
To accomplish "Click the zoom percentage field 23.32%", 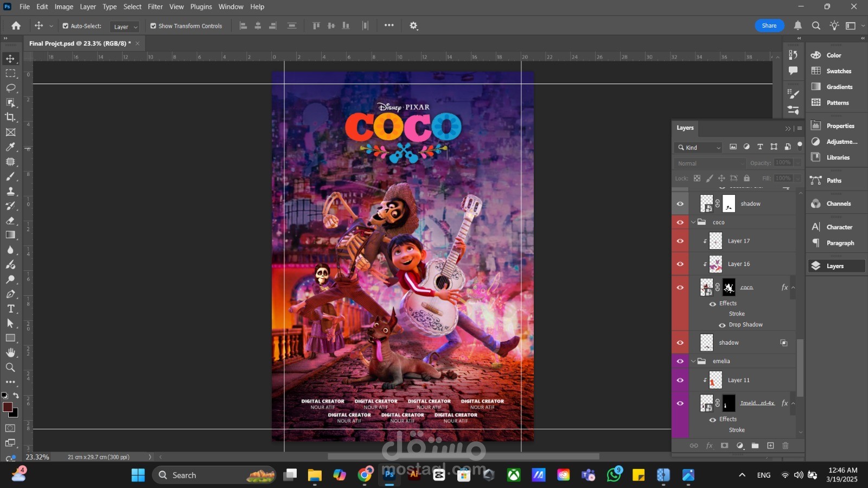I will (x=37, y=457).
